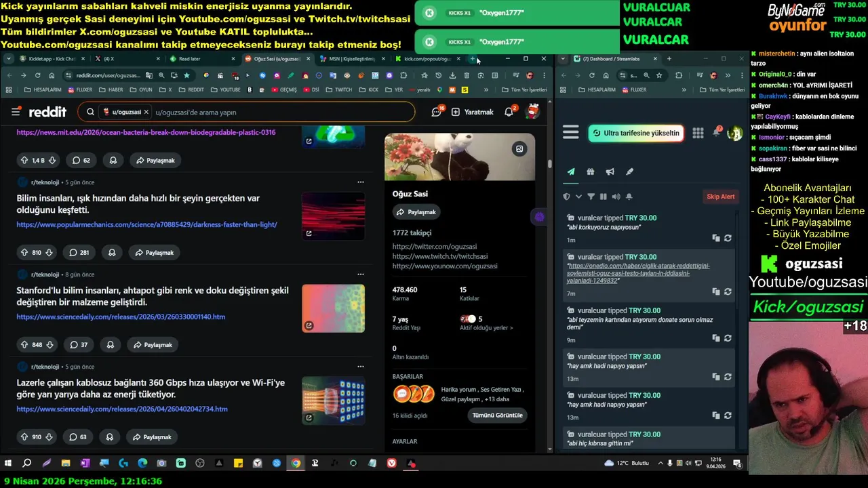
Task: Bookmark the Reddit page with star
Action: 186,75
